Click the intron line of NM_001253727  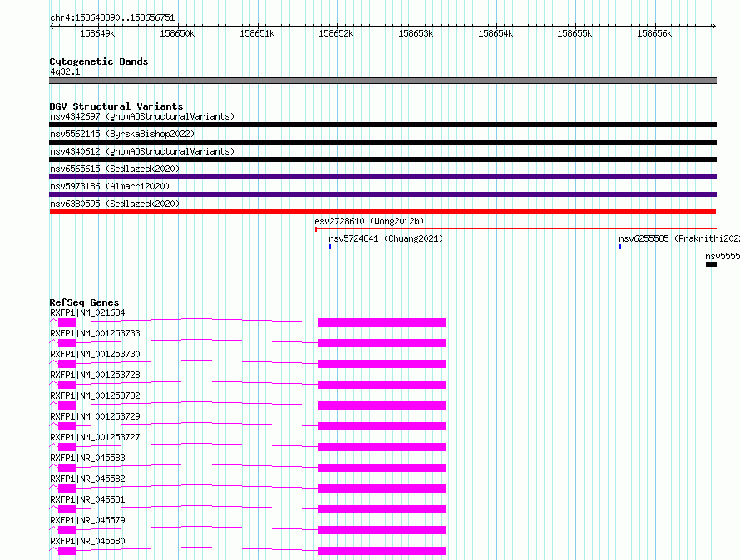point(197,444)
